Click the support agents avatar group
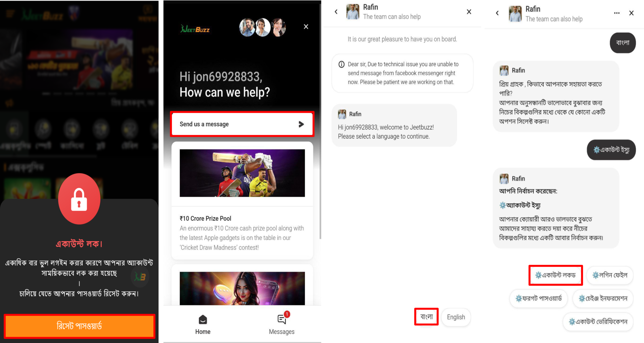This screenshot has height=343, width=644. point(263,27)
